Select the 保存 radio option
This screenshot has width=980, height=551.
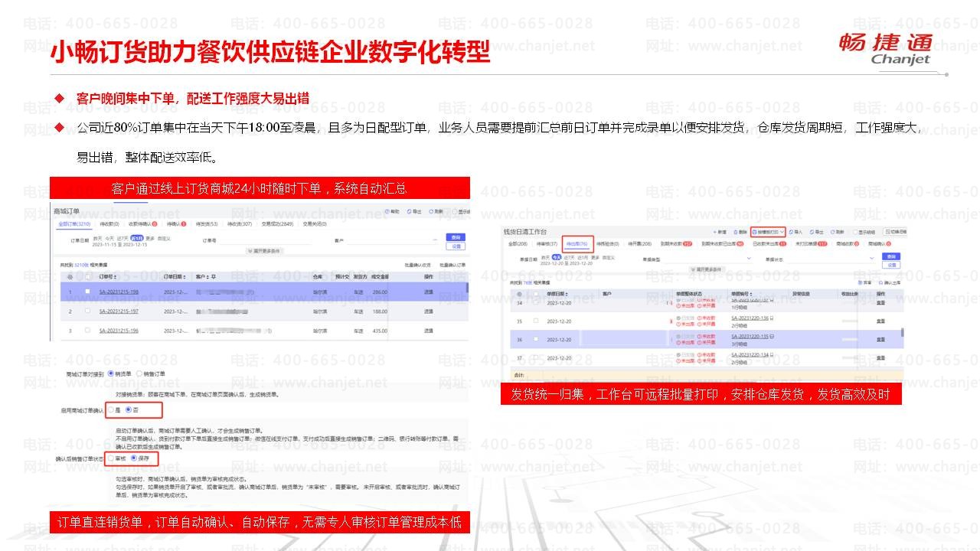click(134, 458)
